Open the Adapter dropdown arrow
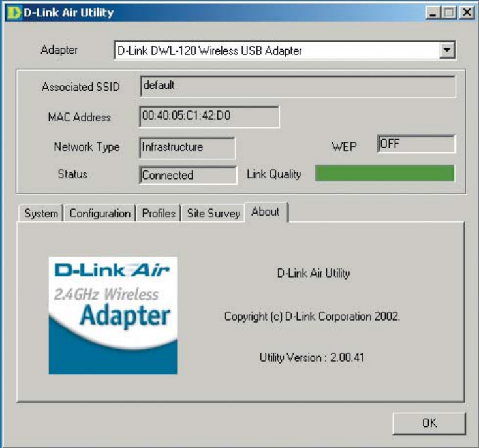479x448 pixels. [x=447, y=50]
